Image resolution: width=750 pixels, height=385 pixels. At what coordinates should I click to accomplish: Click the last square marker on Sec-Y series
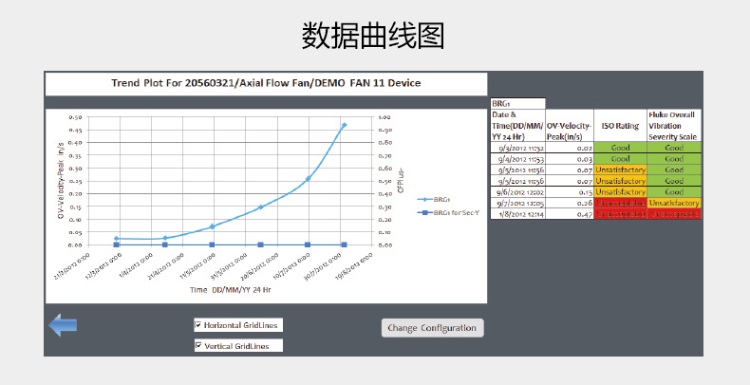coord(344,245)
